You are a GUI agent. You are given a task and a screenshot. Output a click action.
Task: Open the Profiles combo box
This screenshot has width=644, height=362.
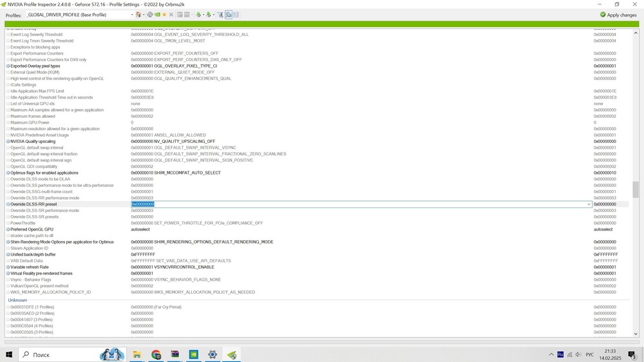80,14
